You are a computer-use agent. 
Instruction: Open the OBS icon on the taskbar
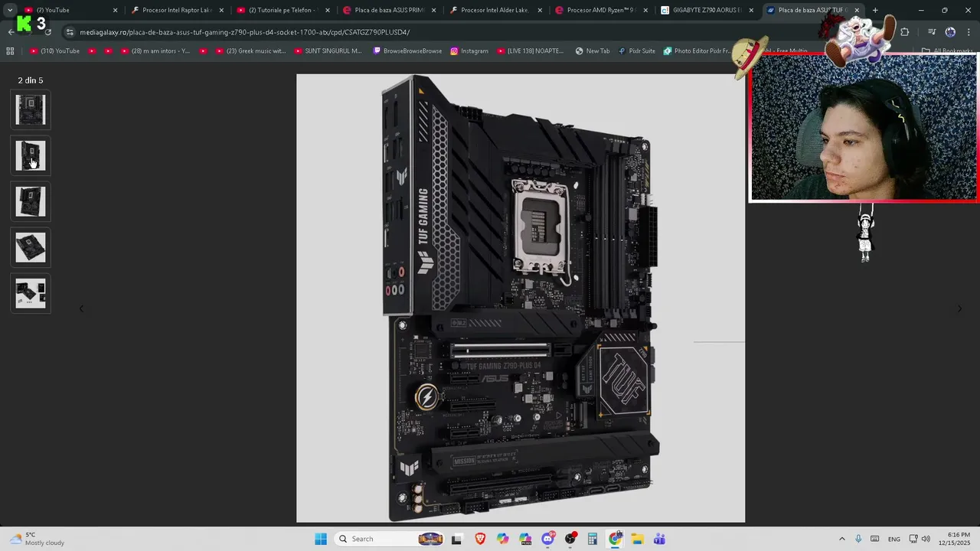click(x=570, y=539)
